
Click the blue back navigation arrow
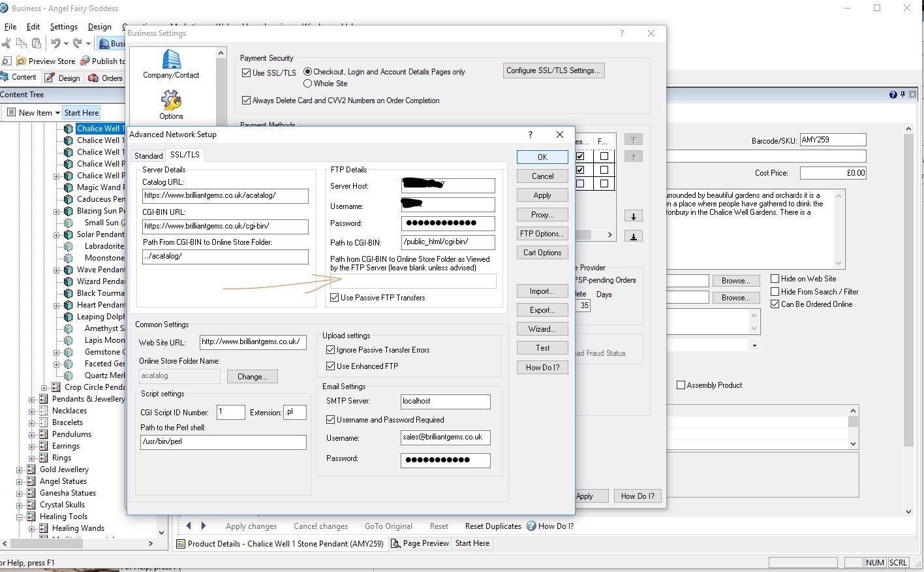click(x=189, y=526)
